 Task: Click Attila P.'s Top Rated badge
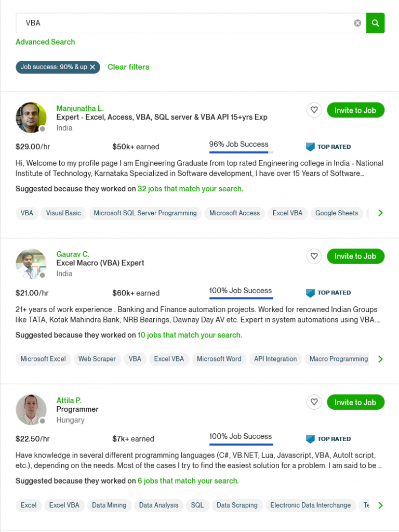[x=328, y=439]
